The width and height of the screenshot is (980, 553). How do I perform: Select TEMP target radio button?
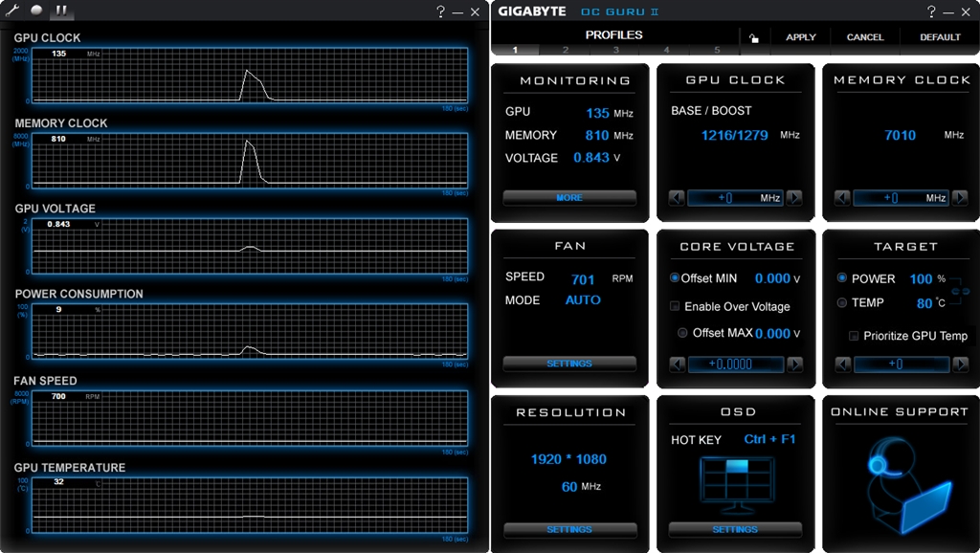(842, 302)
